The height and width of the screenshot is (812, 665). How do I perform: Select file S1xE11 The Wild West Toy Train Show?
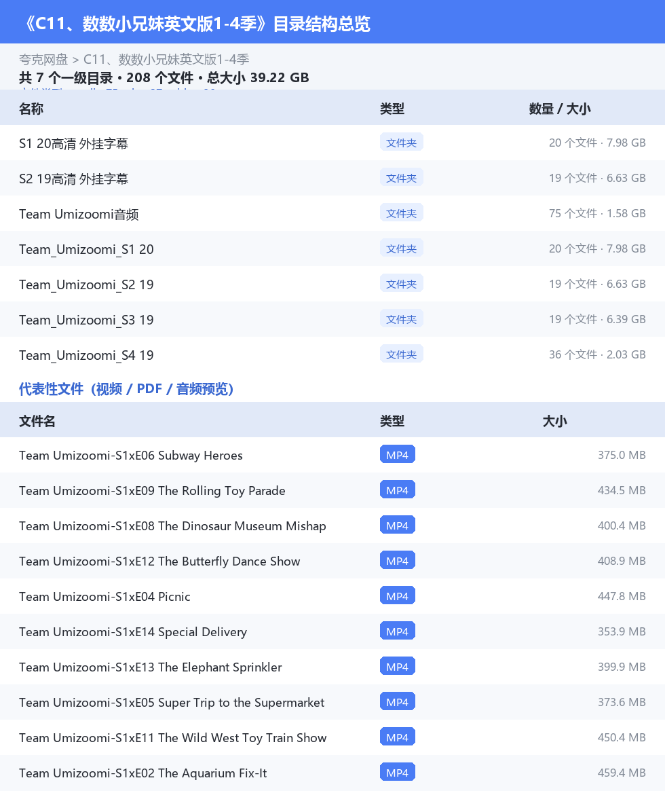[332, 737]
